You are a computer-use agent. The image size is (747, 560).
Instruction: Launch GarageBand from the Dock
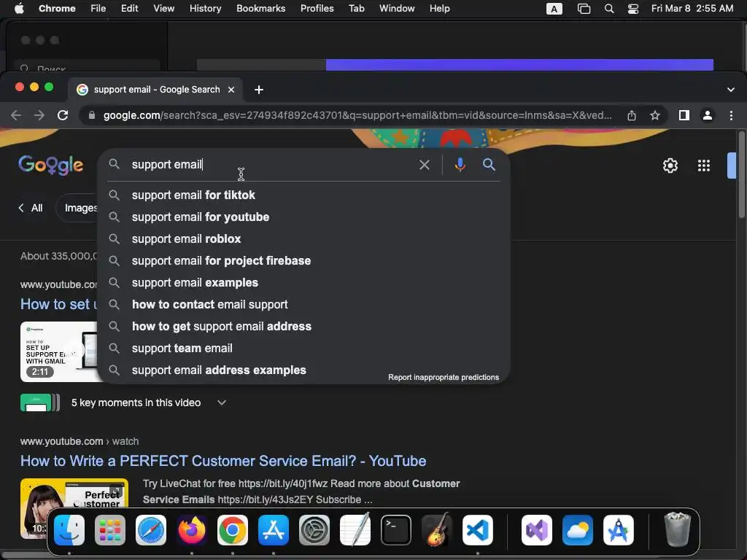click(x=437, y=530)
